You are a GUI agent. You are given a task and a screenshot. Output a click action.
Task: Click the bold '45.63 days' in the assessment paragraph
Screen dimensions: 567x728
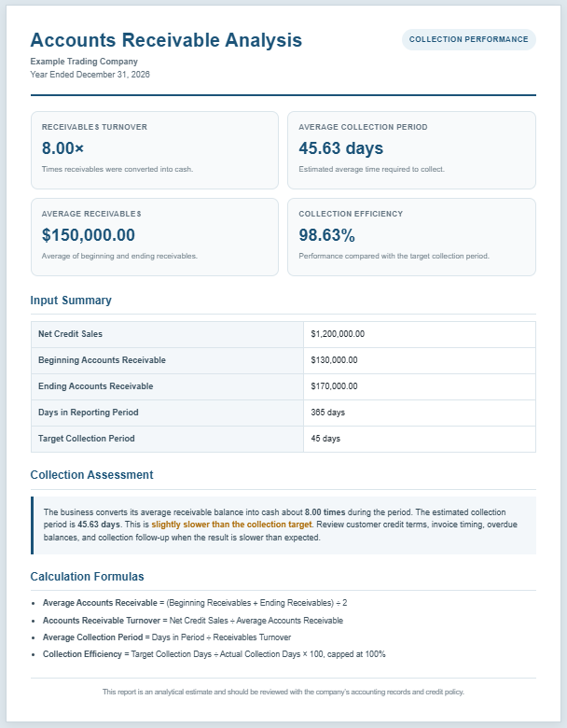point(98,525)
